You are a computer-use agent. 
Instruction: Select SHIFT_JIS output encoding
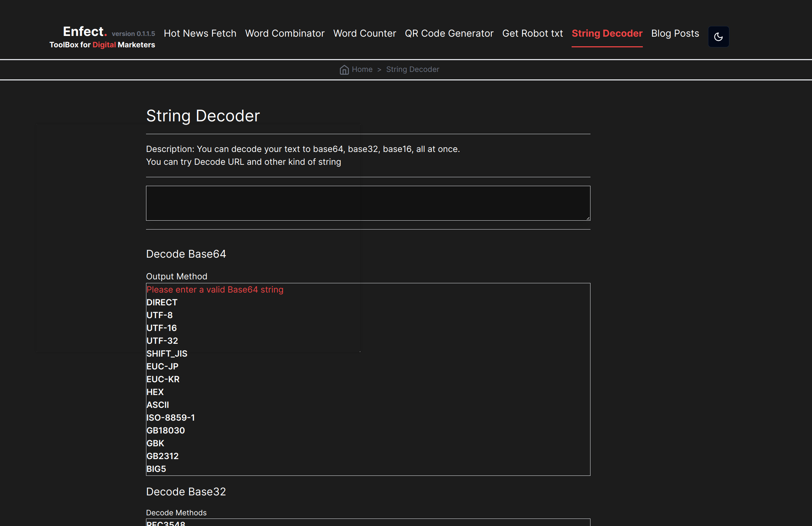167,353
